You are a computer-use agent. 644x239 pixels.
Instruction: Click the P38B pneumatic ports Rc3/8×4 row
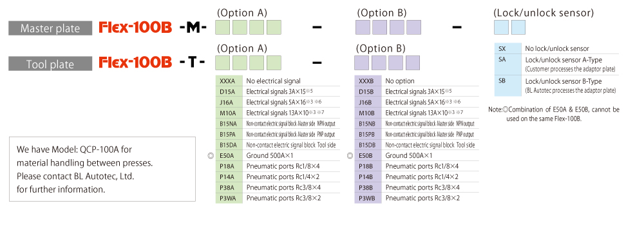(x=417, y=187)
